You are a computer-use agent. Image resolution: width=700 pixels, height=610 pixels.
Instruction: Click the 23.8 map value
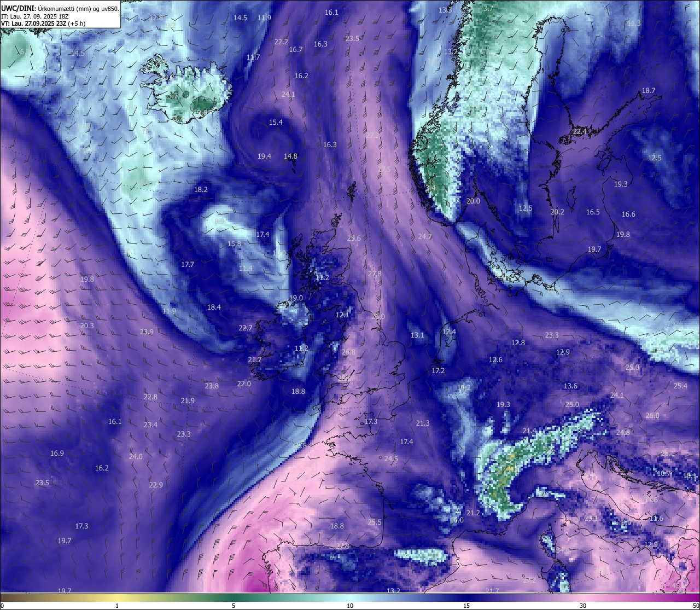[x=212, y=386]
